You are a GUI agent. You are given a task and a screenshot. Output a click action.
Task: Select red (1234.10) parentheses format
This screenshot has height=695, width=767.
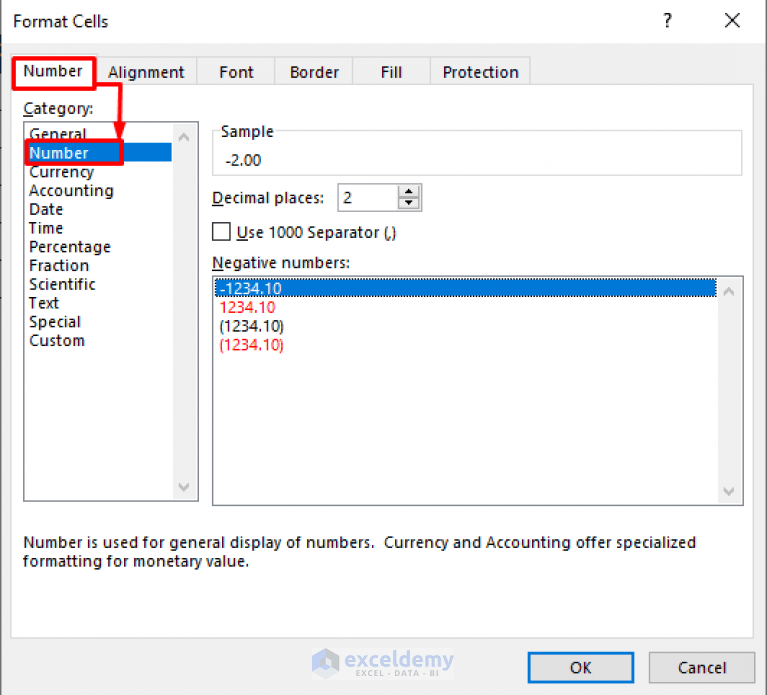pyautogui.click(x=465, y=345)
